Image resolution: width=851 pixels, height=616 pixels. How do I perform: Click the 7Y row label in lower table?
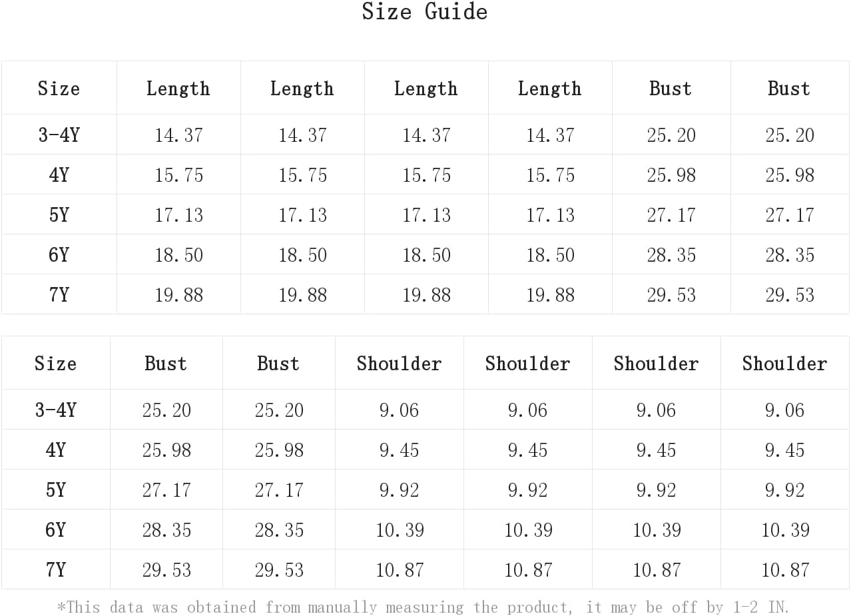point(55,570)
